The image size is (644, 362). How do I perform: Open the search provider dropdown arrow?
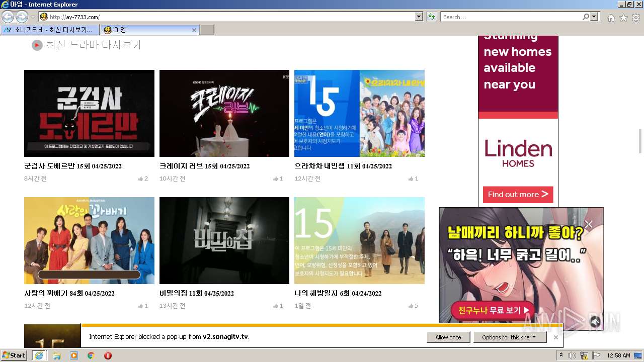[595, 17]
